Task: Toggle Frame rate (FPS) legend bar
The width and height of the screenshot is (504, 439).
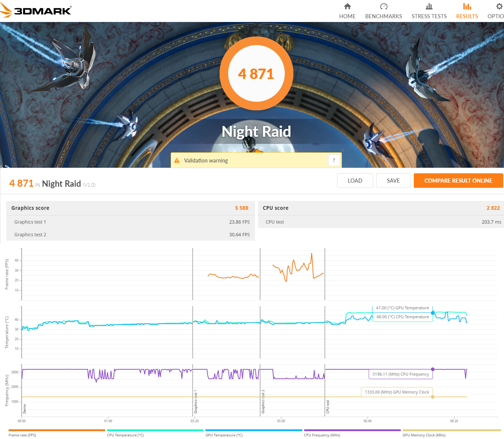Action: click(57, 430)
